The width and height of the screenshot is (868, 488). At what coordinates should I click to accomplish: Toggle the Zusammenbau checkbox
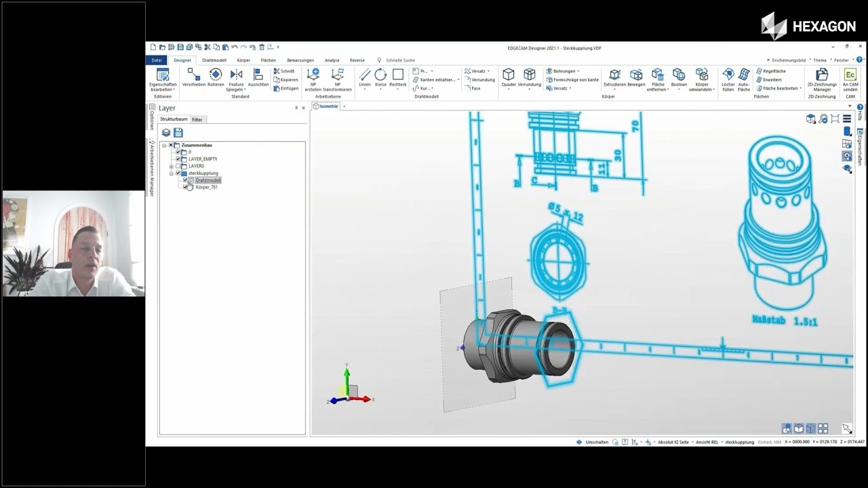pos(171,145)
